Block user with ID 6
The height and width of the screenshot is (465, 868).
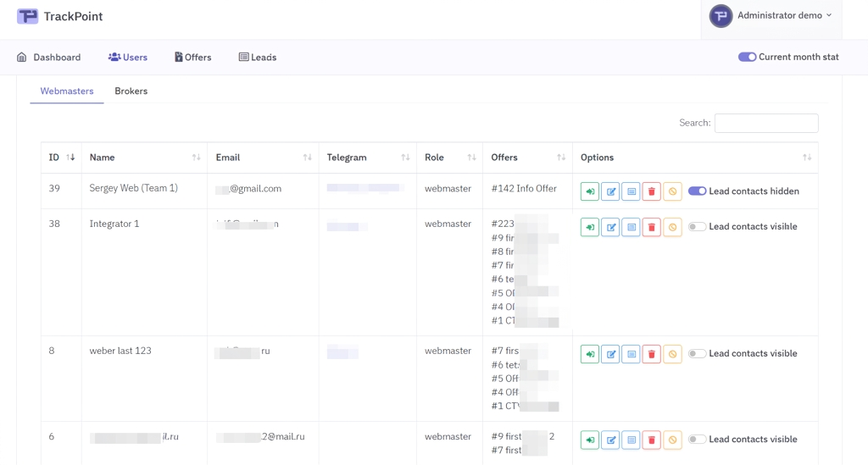coord(672,440)
